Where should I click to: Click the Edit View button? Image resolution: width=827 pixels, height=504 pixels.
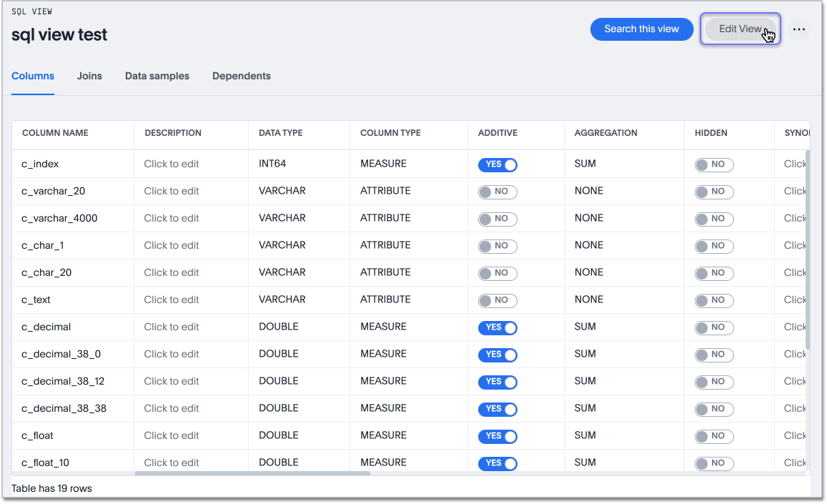pos(739,29)
